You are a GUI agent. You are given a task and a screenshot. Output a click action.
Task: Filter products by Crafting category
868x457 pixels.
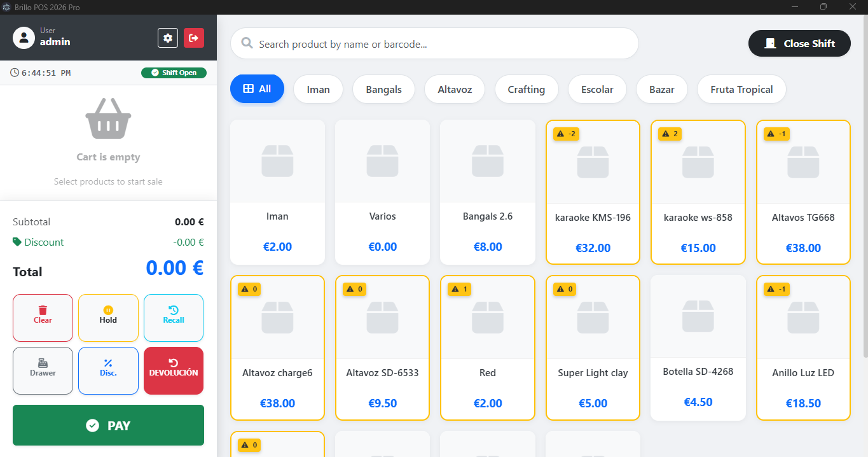coord(526,89)
